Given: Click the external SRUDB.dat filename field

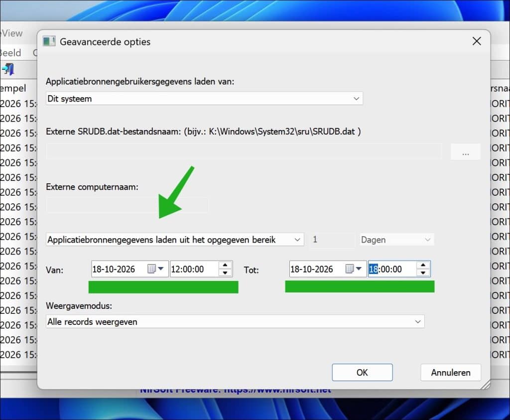Looking at the screenshot, I should [244, 151].
